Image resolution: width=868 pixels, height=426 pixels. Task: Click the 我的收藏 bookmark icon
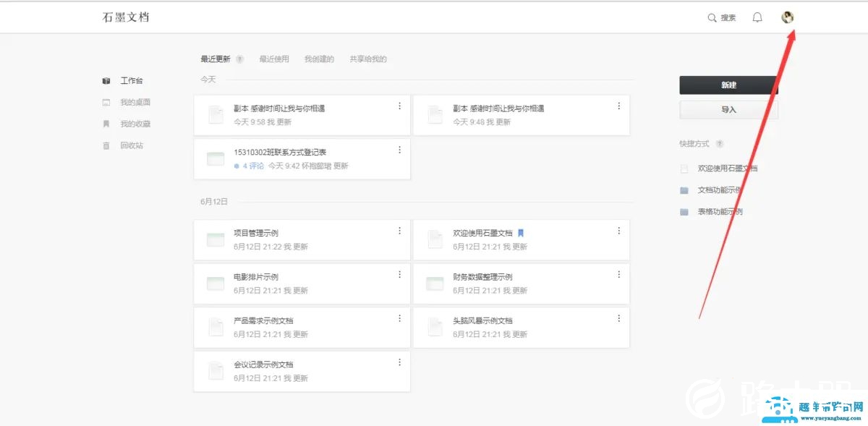[106, 124]
